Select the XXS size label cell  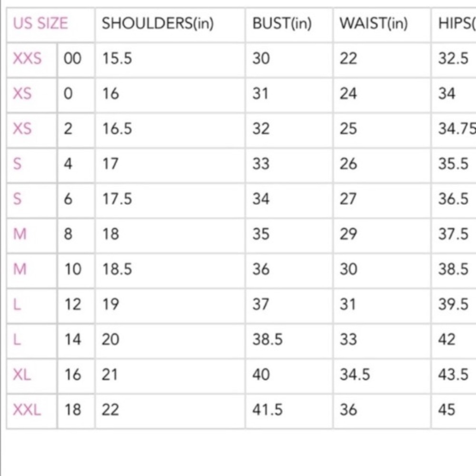28,59
